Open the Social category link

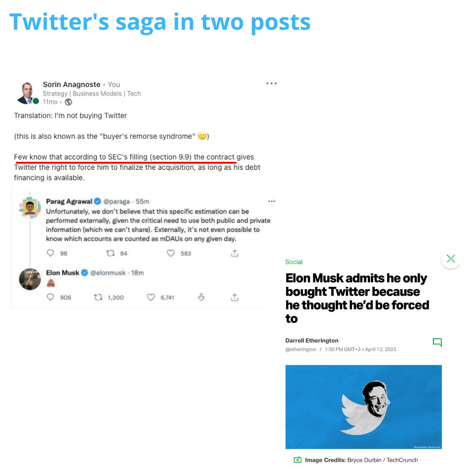pyautogui.click(x=294, y=262)
